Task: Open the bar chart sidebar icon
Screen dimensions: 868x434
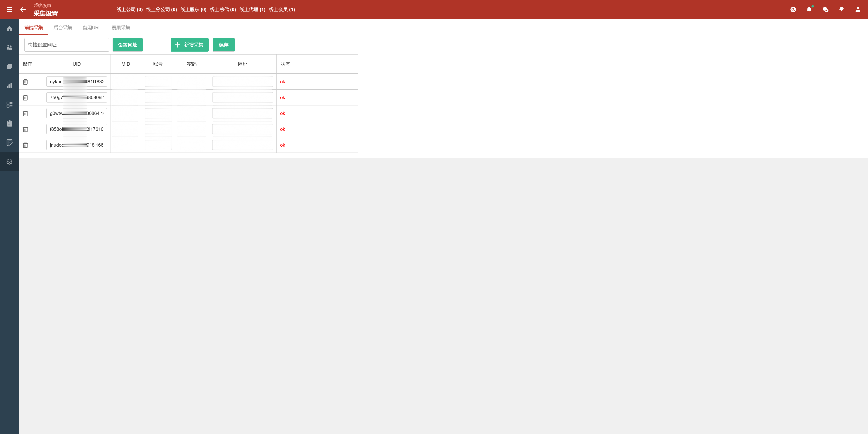Action: coord(9,86)
